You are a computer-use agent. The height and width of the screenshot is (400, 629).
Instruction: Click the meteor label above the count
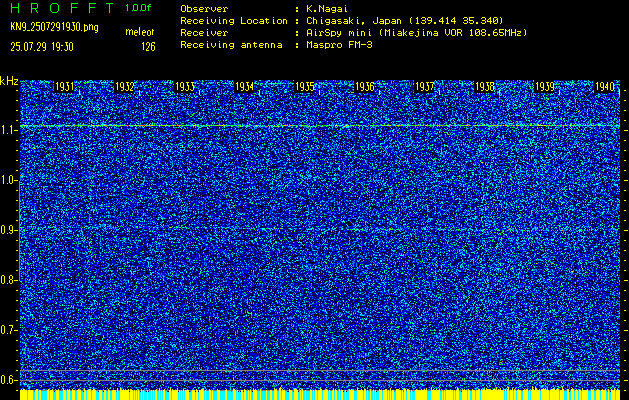140,32
